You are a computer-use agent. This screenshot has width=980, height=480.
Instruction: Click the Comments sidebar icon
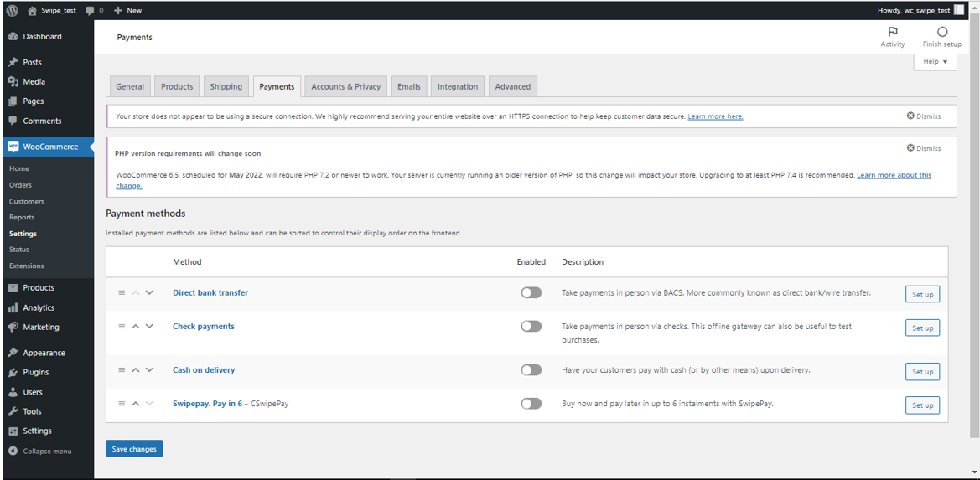pyautogui.click(x=13, y=121)
